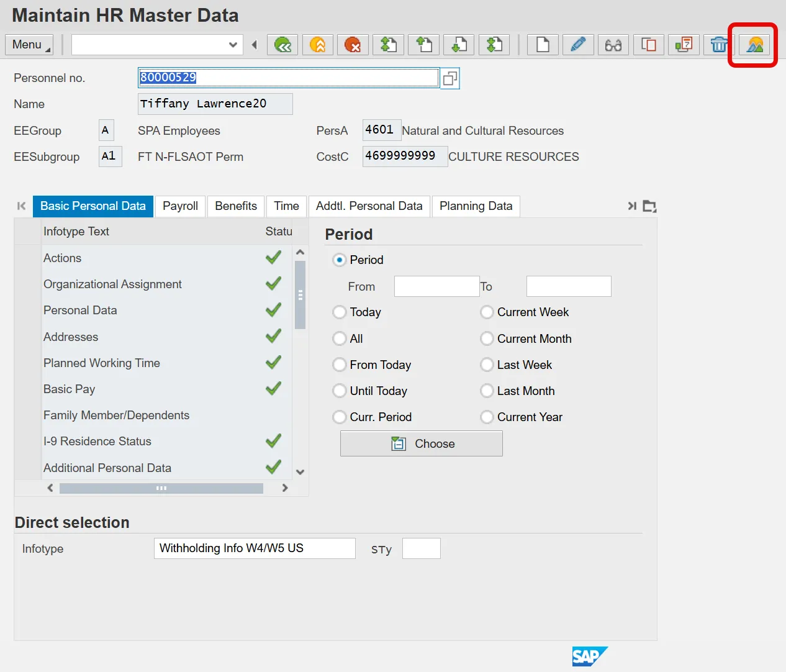786x672 pixels.
Task: Click the pencil Change icon
Action: tap(578, 45)
